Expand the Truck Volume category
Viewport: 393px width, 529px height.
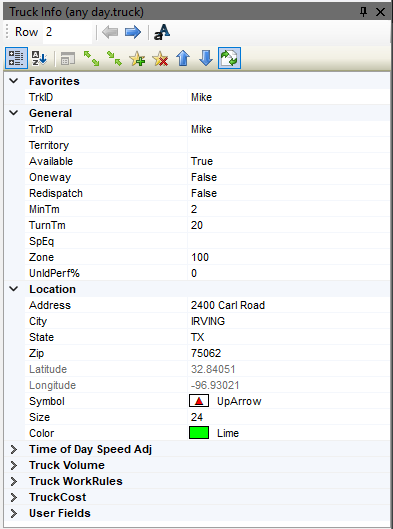click(14, 465)
